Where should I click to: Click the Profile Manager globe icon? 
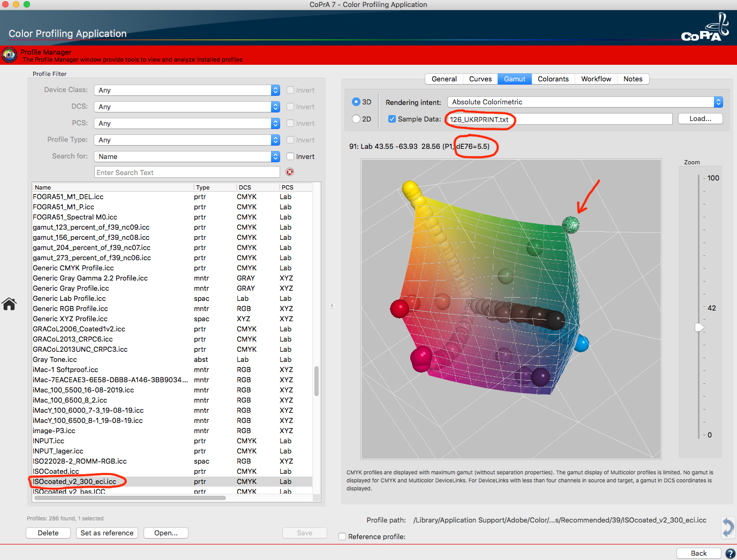[9, 55]
